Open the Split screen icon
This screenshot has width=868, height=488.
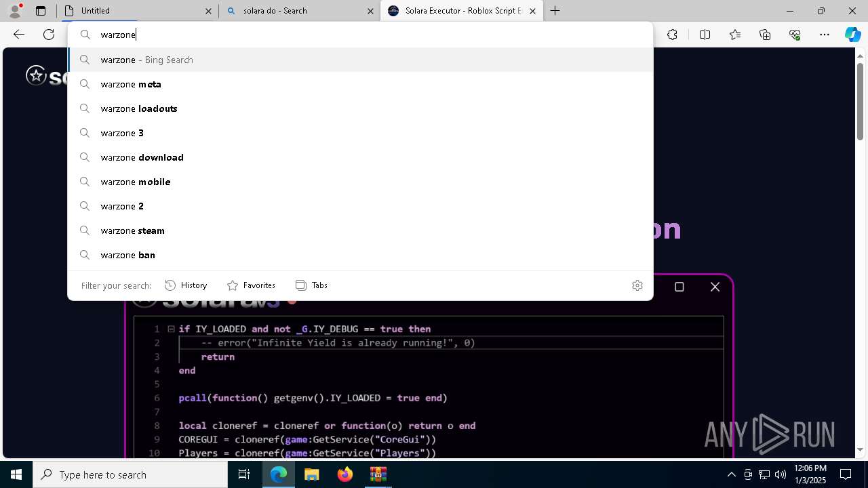point(705,35)
